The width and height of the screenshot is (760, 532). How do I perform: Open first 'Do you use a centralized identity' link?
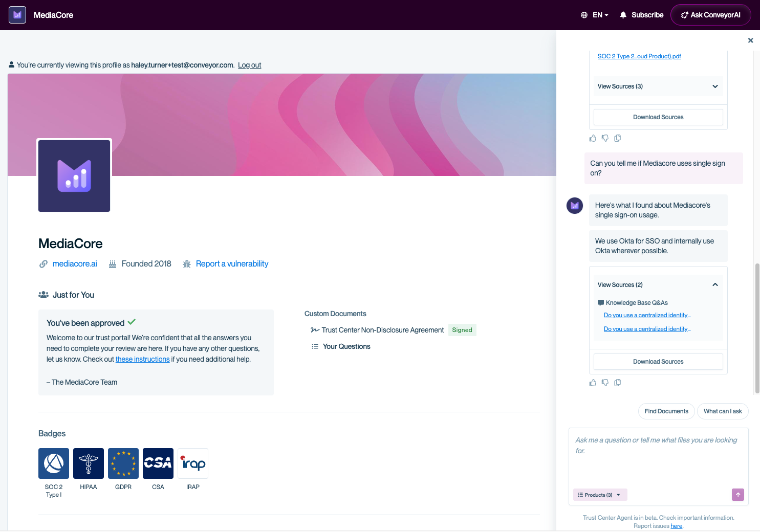click(x=647, y=315)
